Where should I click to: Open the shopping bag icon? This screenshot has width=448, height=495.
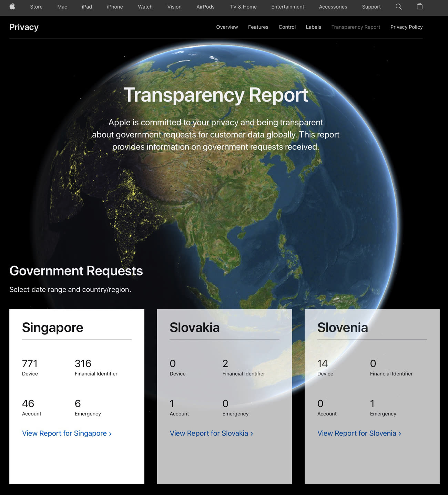419,7
